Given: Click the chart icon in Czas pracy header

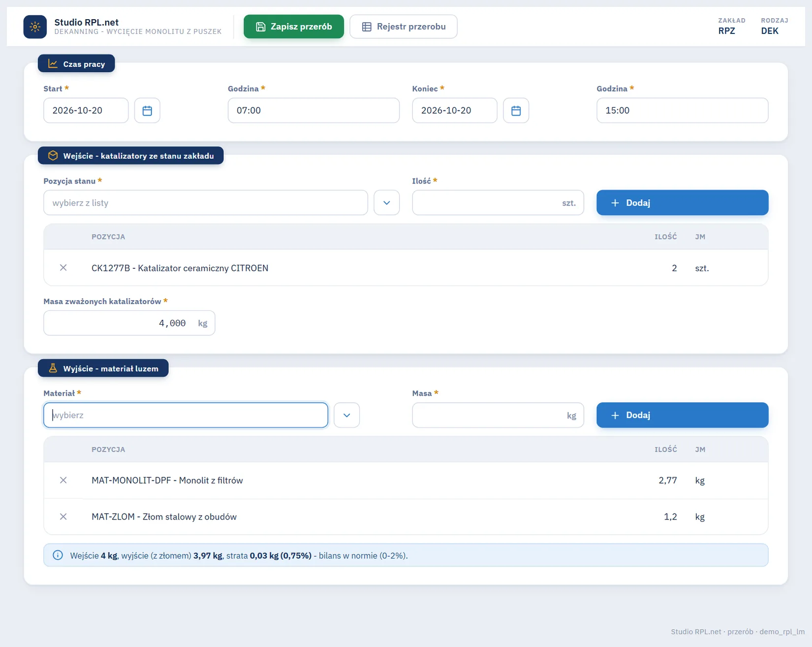Looking at the screenshot, I should click(x=53, y=63).
